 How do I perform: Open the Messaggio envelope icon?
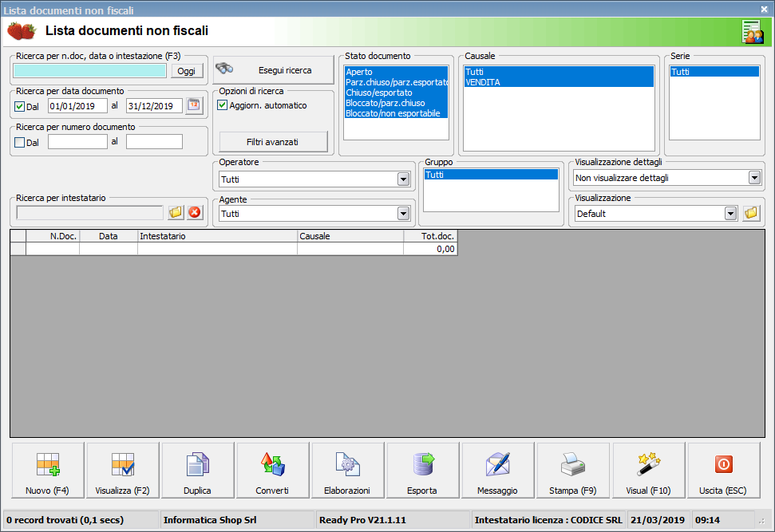(x=498, y=464)
